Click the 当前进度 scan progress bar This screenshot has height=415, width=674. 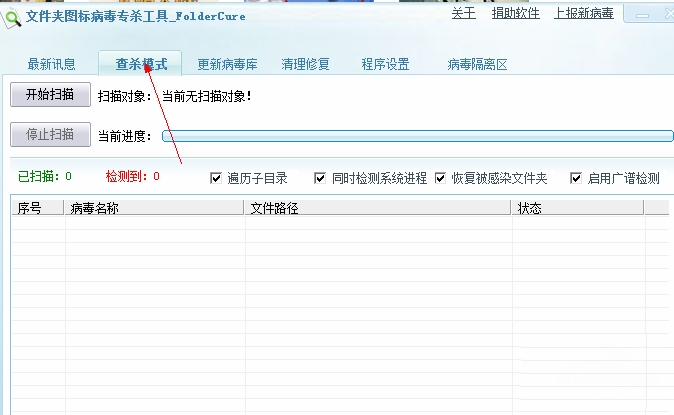point(418,135)
